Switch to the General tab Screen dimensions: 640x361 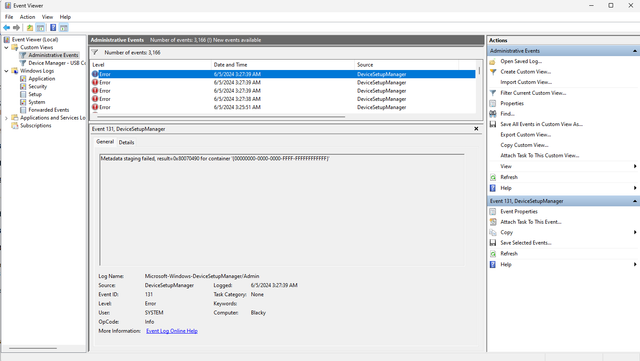coord(105,142)
